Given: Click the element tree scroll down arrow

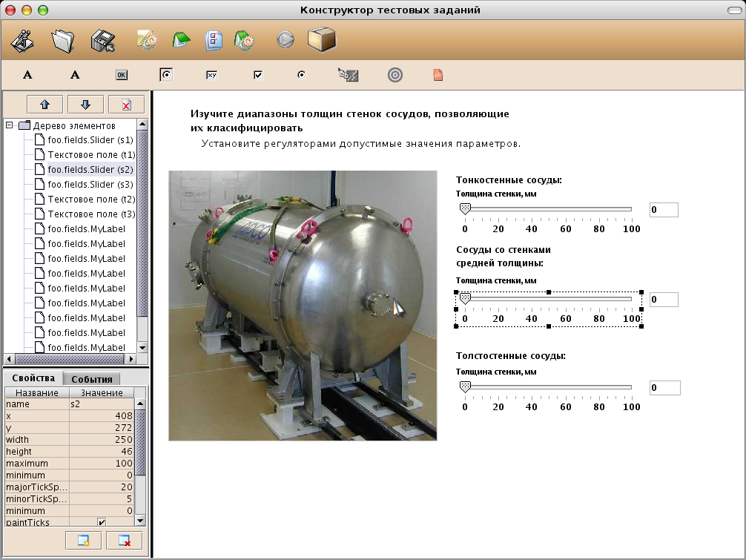Looking at the screenshot, I should pos(142,347).
